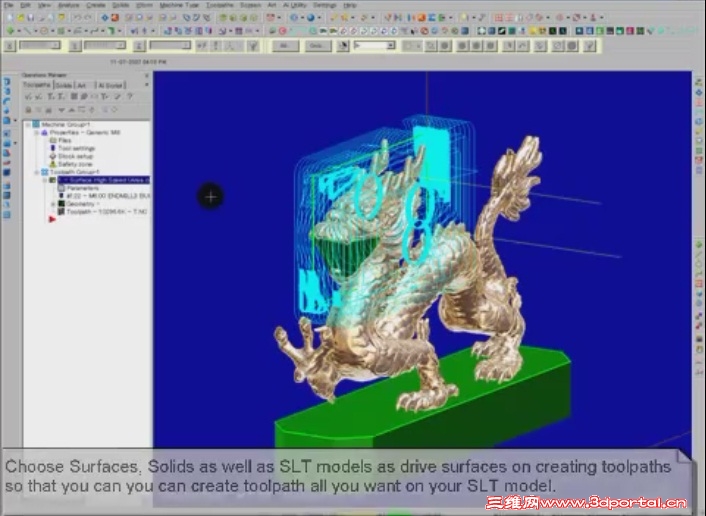Select all operations checkmark icon
This screenshot has width=706, height=516.
pyautogui.click(x=28, y=97)
